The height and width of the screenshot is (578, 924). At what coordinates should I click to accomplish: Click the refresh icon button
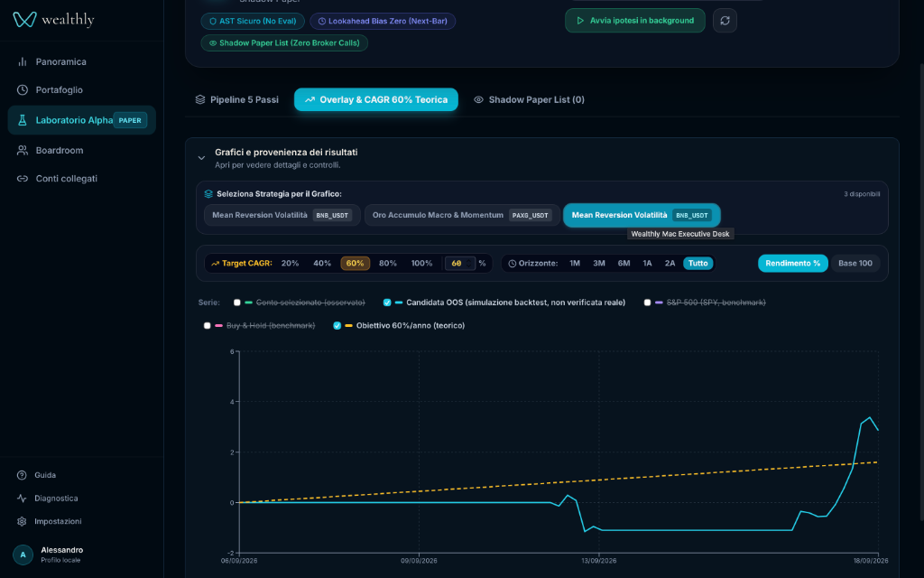pos(725,21)
